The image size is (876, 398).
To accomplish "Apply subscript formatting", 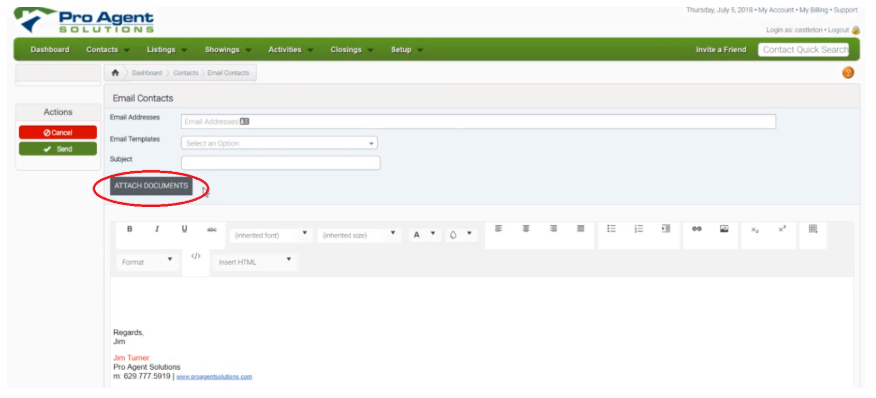I will point(755,230).
